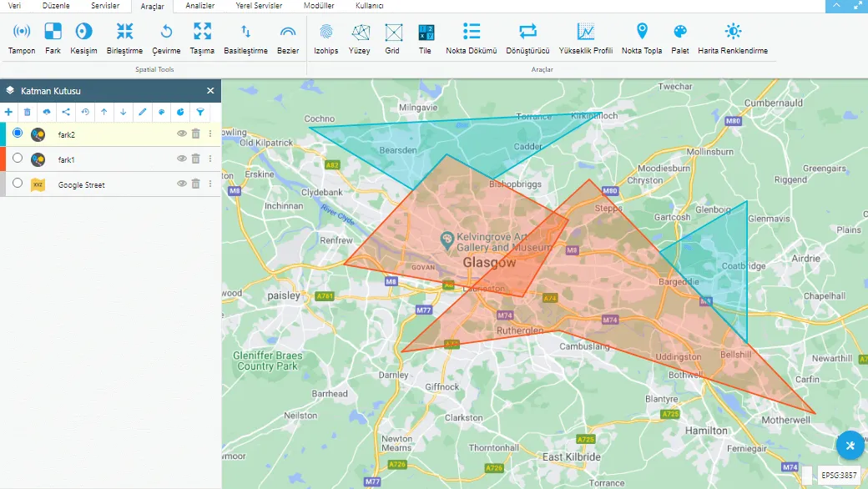Filter the layer with funnel icon
Image resolution: width=868 pixels, height=489 pixels.
(200, 113)
